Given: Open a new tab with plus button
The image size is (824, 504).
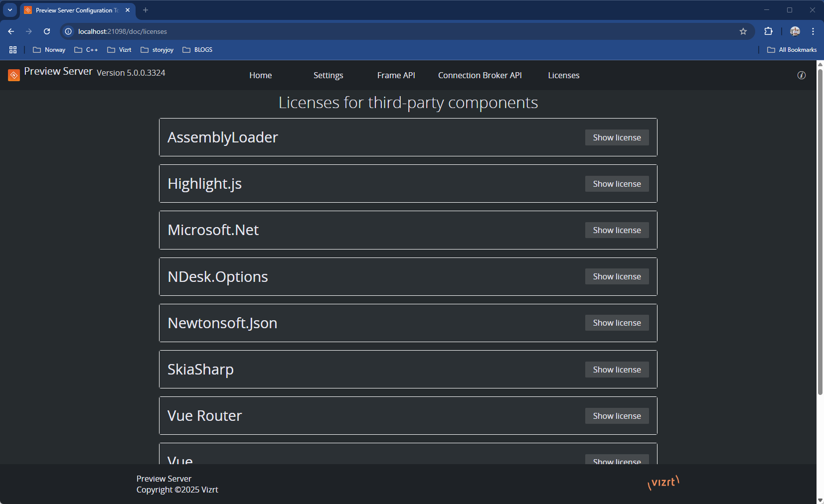Looking at the screenshot, I should [146, 10].
